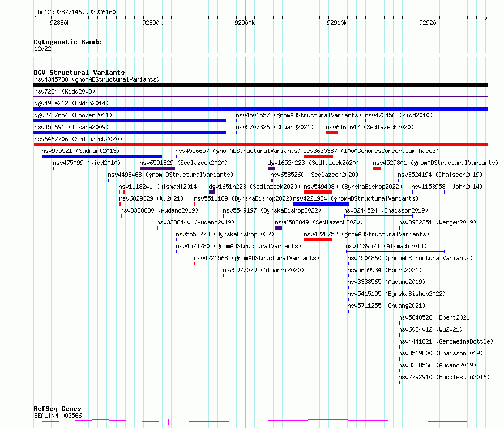
Task: Click nsv975521 (Sudmant2013) label
Action: click(x=80, y=151)
